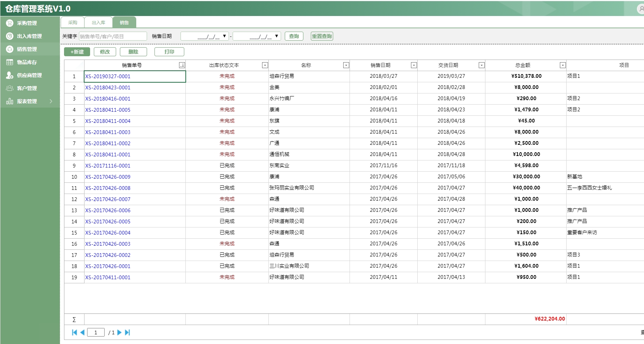Open the 销售单号 column filter
644x344 pixels.
click(182, 65)
